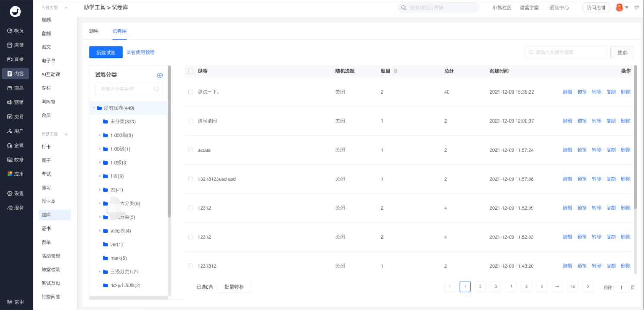Switch to the 题库 tab
The height and width of the screenshot is (310, 644).
94,31
